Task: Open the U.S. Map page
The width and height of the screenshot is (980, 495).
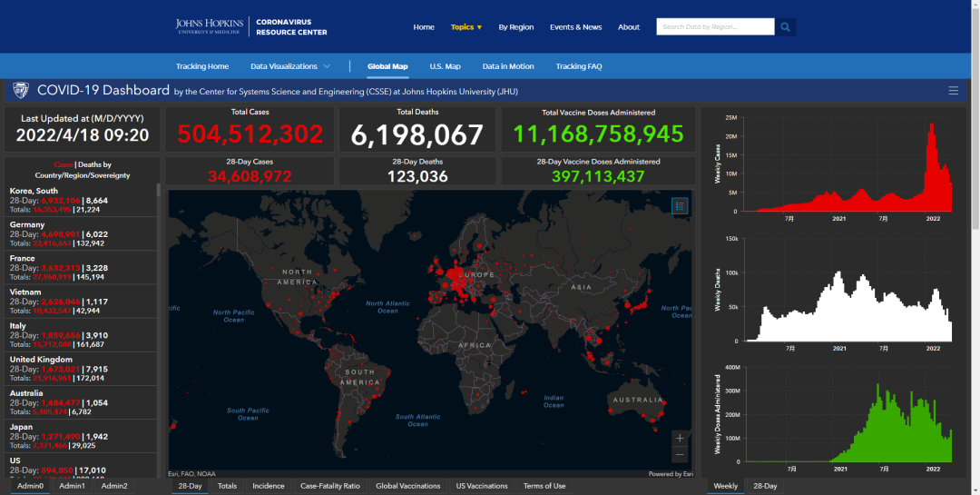Action: 445,66
